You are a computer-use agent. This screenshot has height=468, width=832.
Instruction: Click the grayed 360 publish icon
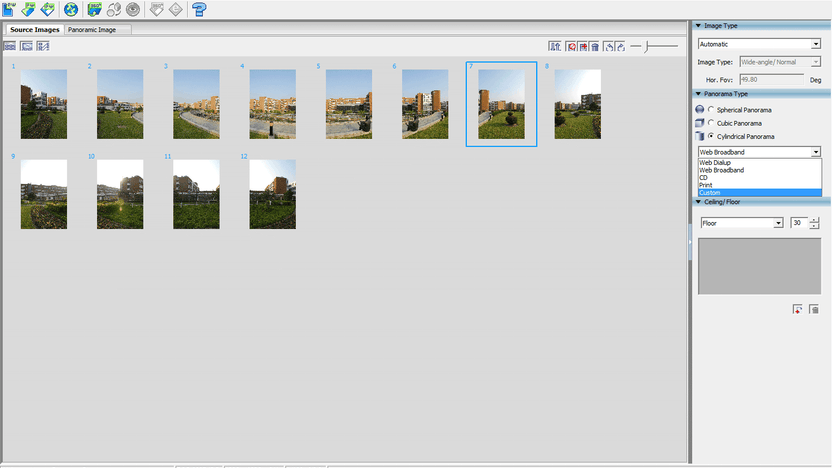(157, 9)
